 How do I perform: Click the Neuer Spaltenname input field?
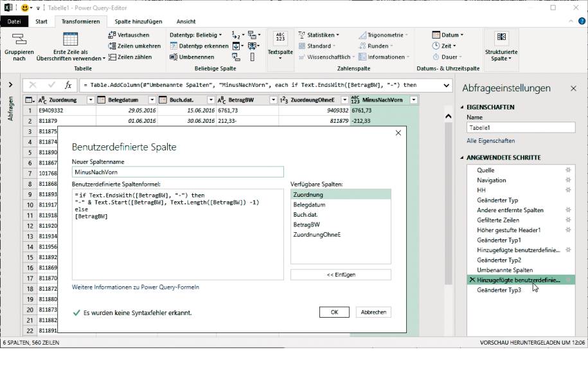pos(178,172)
